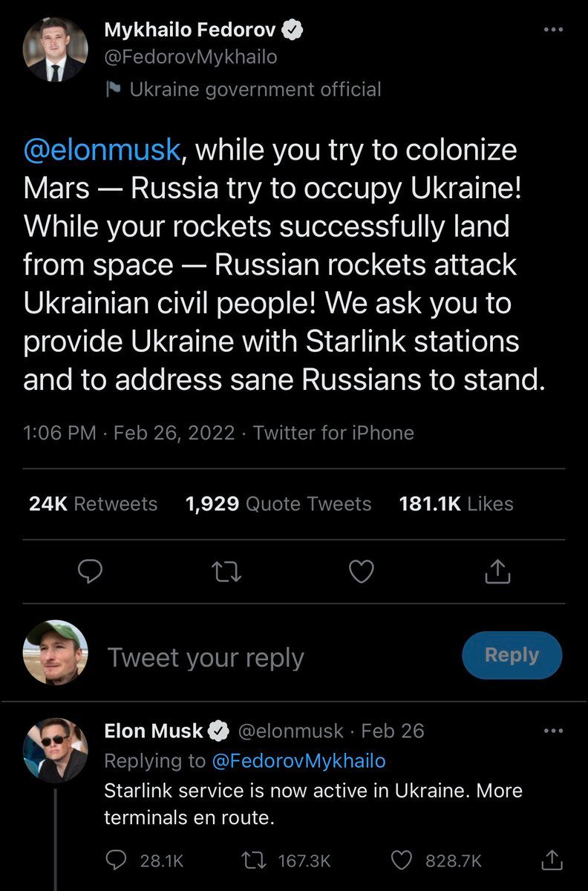The image size is (588, 891).
Task: Focus the 'Tweet your reply' field
Action: 206,657
